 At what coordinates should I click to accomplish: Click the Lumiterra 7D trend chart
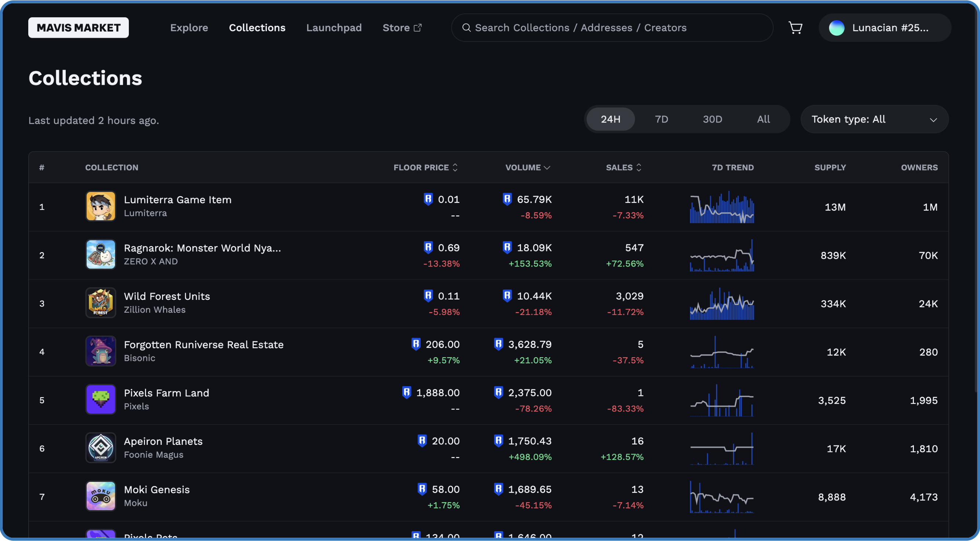pos(722,207)
